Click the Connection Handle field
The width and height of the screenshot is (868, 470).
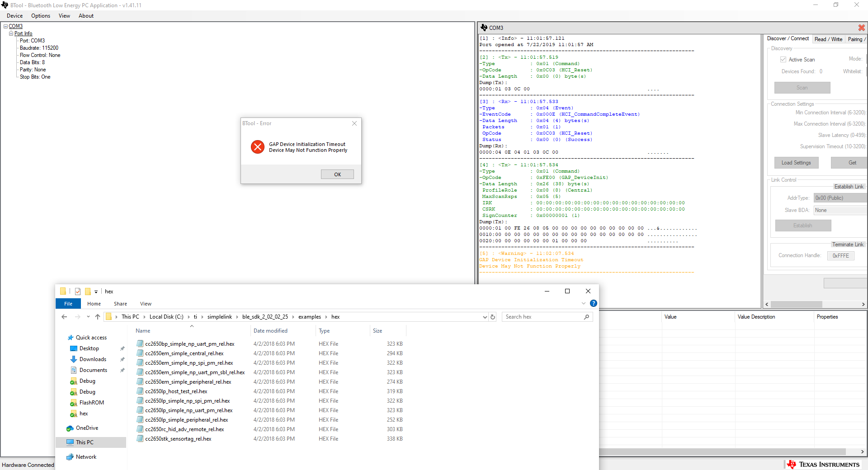tap(840, 256)
